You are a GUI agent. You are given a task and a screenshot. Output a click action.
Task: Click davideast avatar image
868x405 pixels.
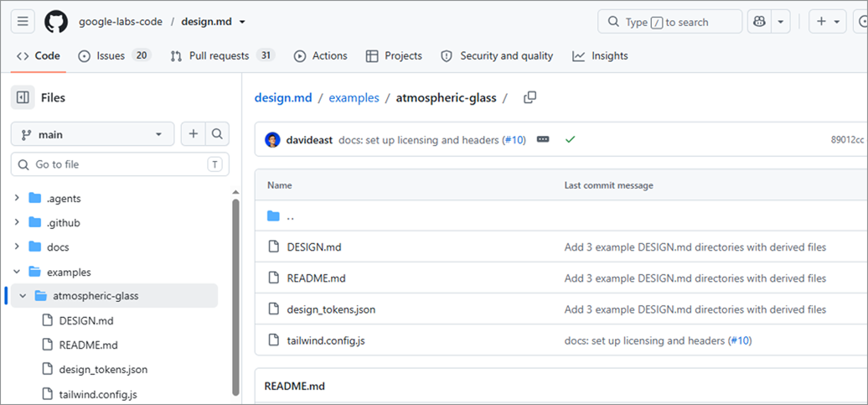coord(272,140)
